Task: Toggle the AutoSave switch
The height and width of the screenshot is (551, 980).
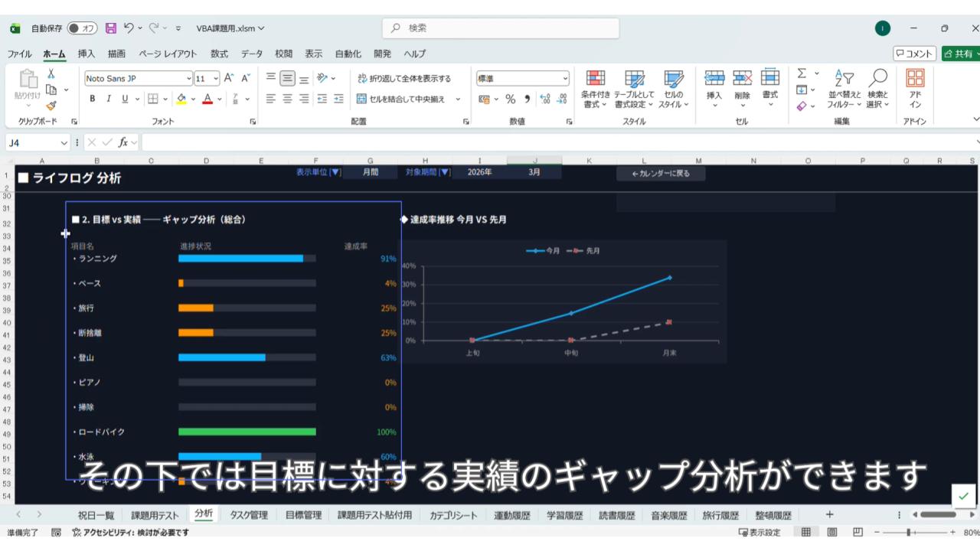Action: (x=82, y=28)
